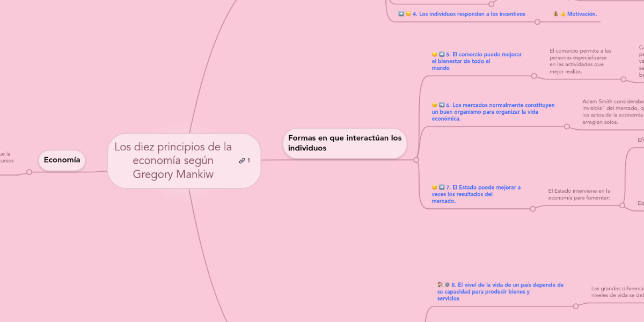The image size is (644, 322).
Task: Click the arrow emoji beside principle 5
Action: [x=441, y=54]
